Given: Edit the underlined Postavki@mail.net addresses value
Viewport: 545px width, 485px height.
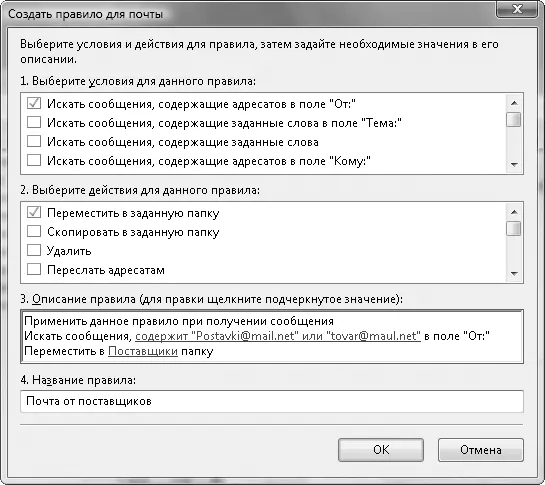Looking at the screenshot, I should coord(278,336).
